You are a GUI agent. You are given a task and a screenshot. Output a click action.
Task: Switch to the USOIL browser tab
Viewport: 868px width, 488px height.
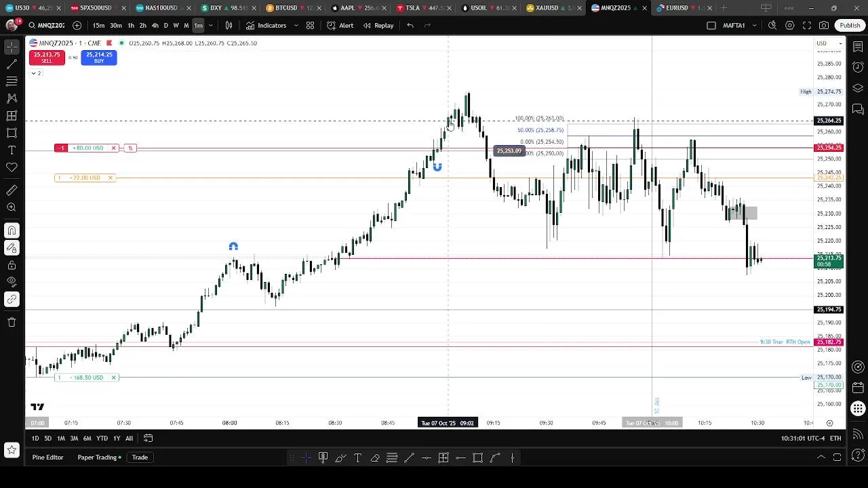coord(488,8)
